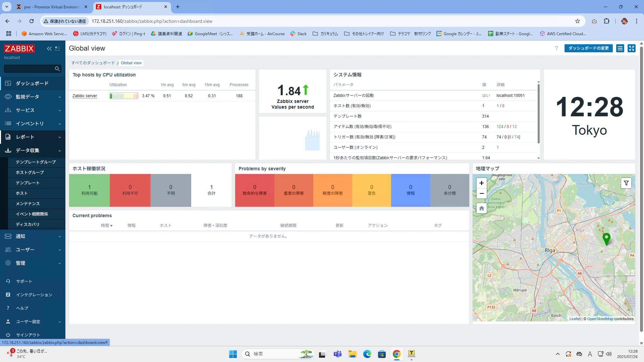
Task: Open the ホスト submenu item
Action: (22, 193)
